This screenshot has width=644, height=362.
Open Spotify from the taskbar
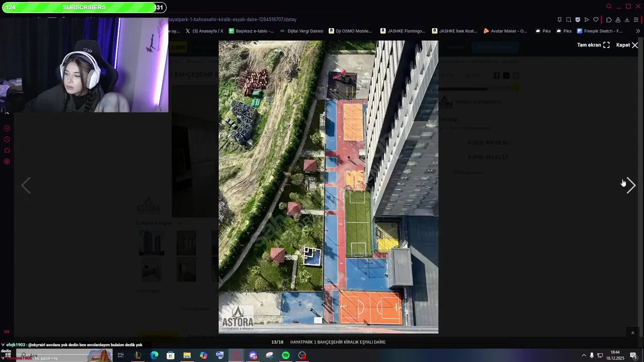click(x=286, y=355)
